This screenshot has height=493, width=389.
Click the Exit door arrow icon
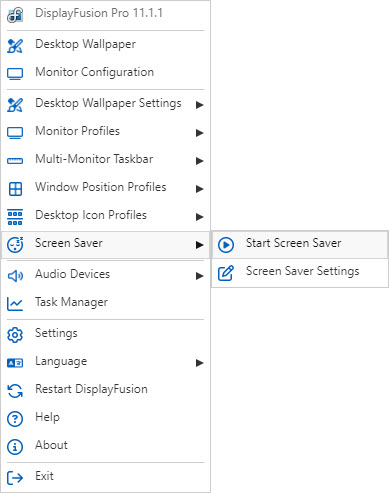pos(15,478)
